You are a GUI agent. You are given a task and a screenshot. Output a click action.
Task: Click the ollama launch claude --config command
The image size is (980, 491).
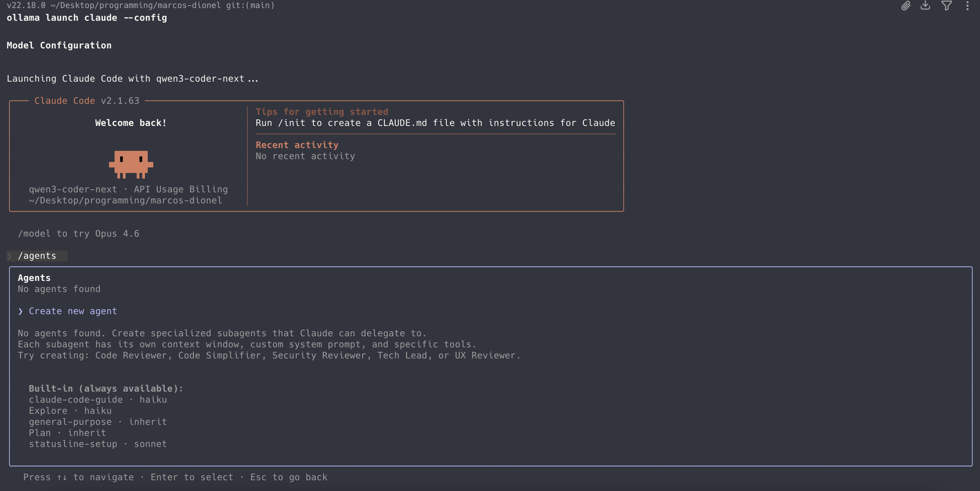[x=87, y=17]
